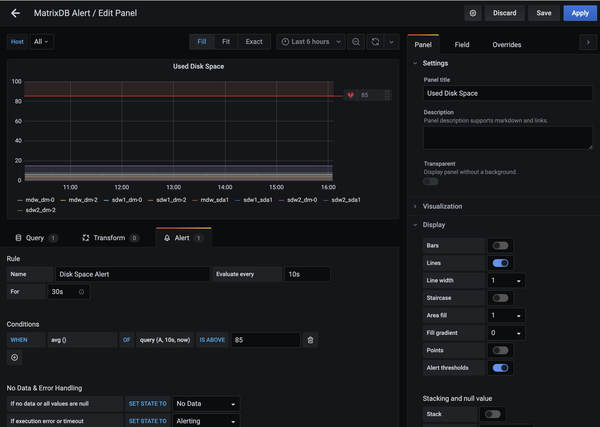The width and height of the screenshot is (600, 427).
Task: Click the threshold drag handle dots
Action: pos(387,95)
